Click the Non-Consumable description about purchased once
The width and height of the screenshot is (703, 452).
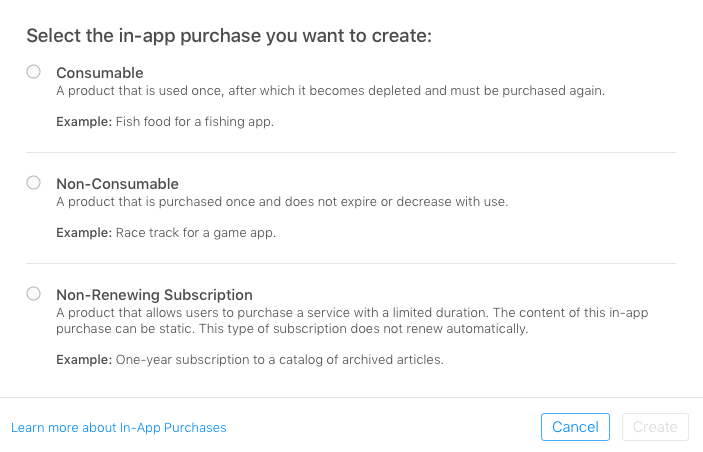[x=282, y=202]
